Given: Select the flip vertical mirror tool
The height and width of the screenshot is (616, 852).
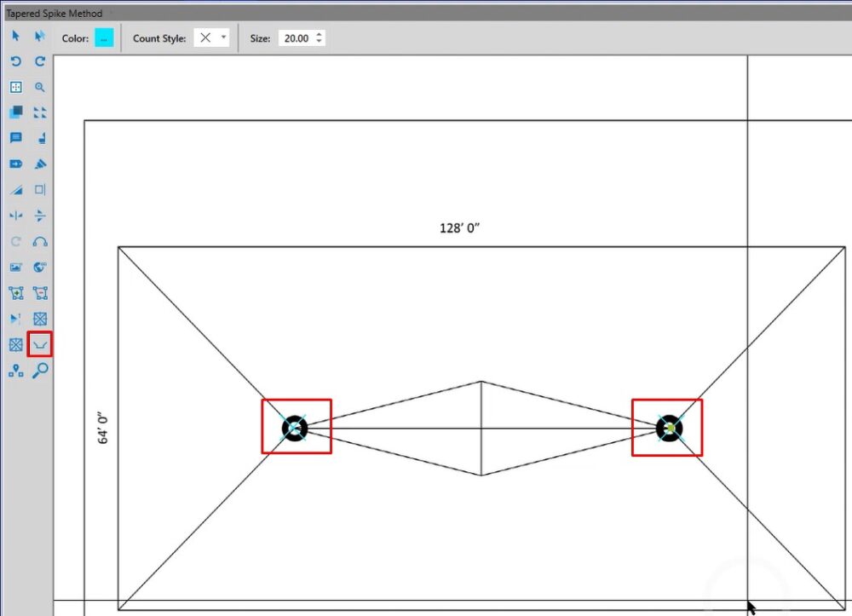Looking at the screenshot, I should click(x=39, y=216).
